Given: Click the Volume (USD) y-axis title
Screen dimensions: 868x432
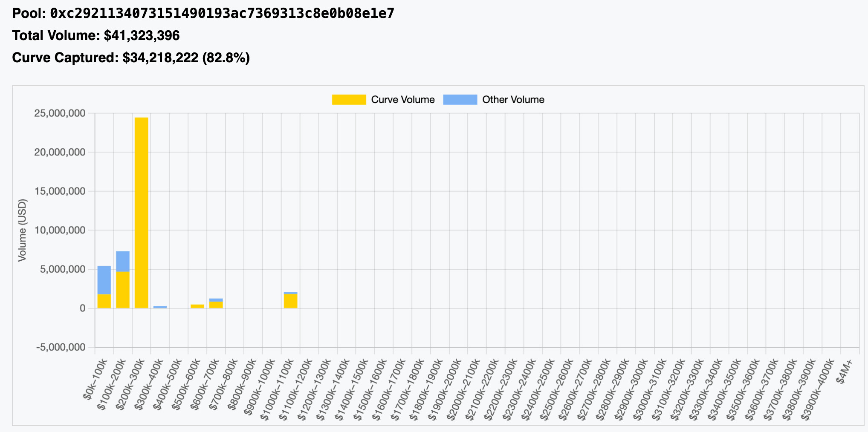Looking at the screenshot, I should [x=23, y=230].
